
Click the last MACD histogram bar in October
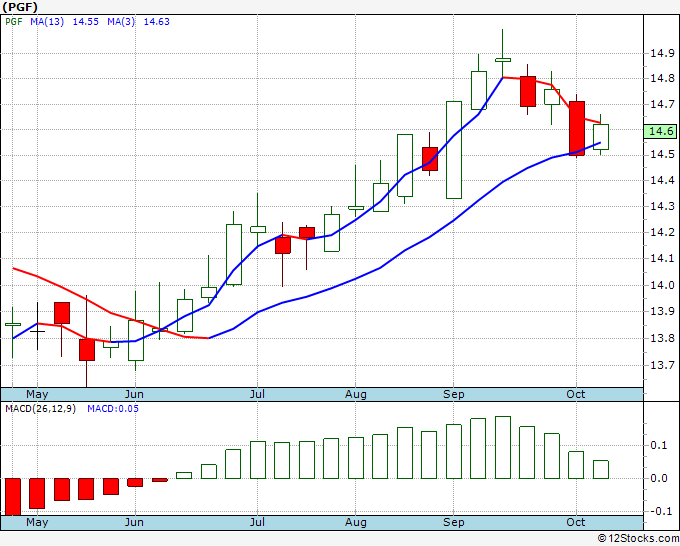(x=601, y=469)
